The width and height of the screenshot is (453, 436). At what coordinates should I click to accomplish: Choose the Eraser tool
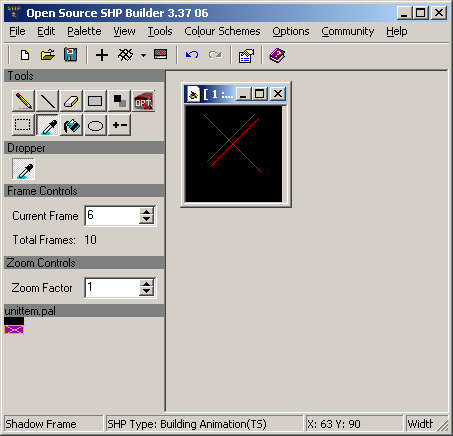(x=71, y=101)
